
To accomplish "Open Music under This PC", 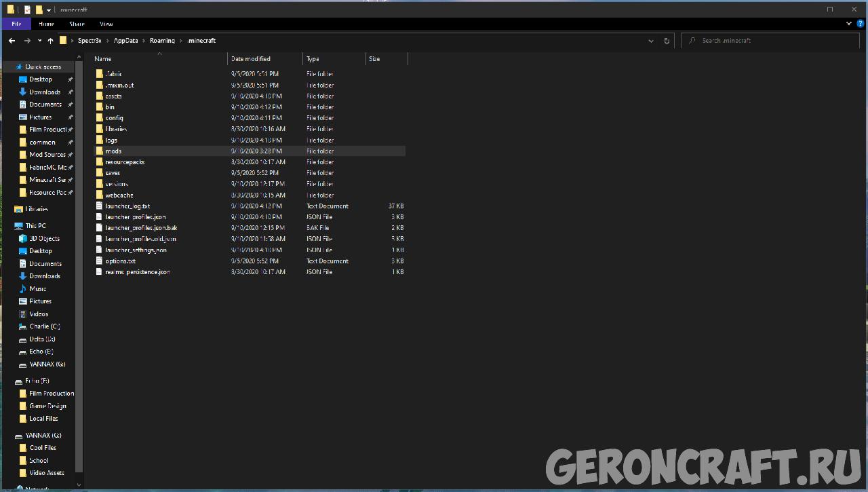I will (x=38, y=289).
